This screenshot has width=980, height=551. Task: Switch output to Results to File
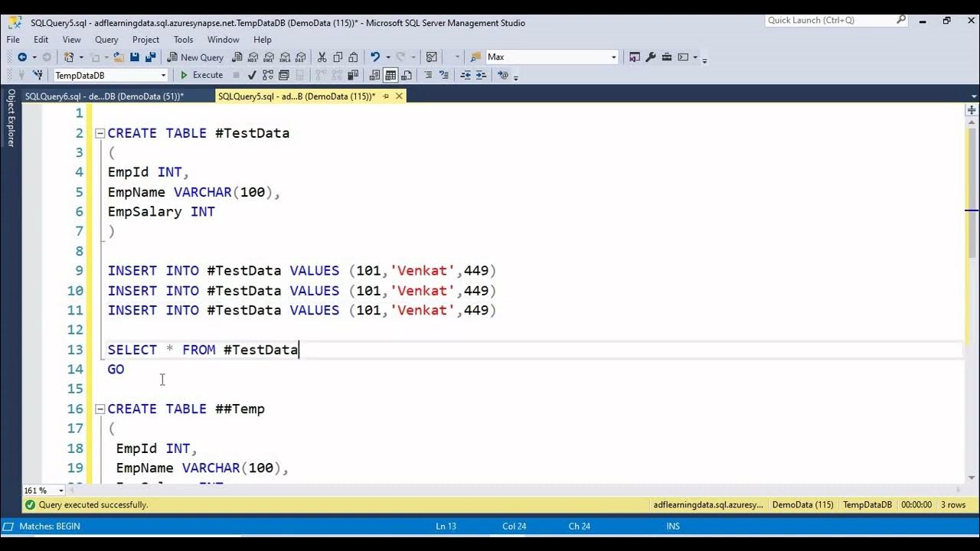[x=406, y=75]
